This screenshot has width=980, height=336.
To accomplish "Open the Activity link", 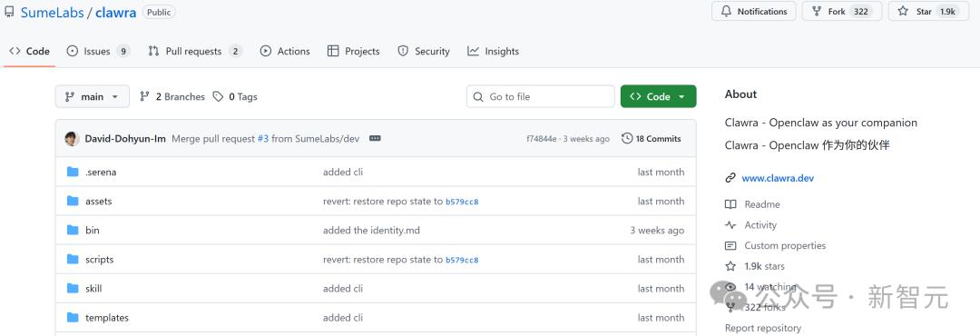I will (760, 225).
